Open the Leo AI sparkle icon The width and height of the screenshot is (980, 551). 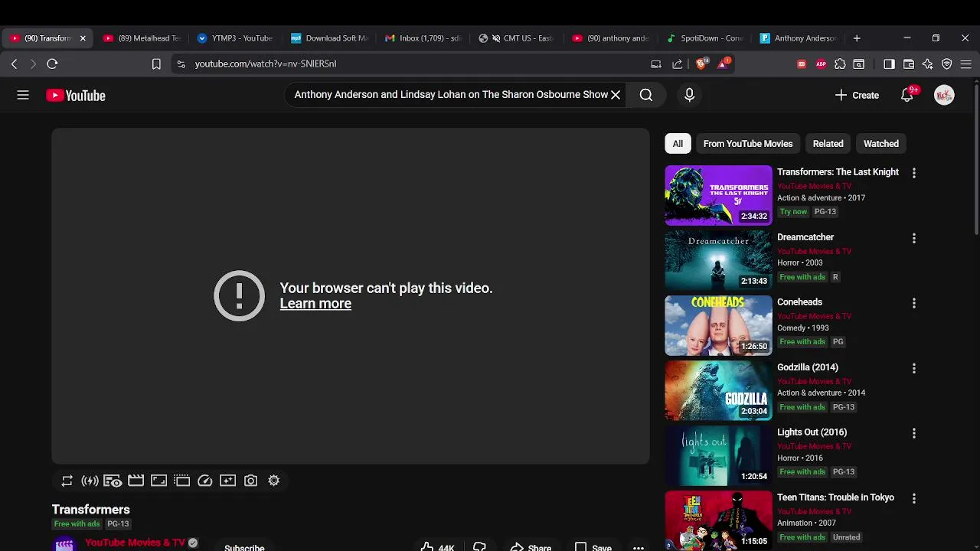click(928, 64)
